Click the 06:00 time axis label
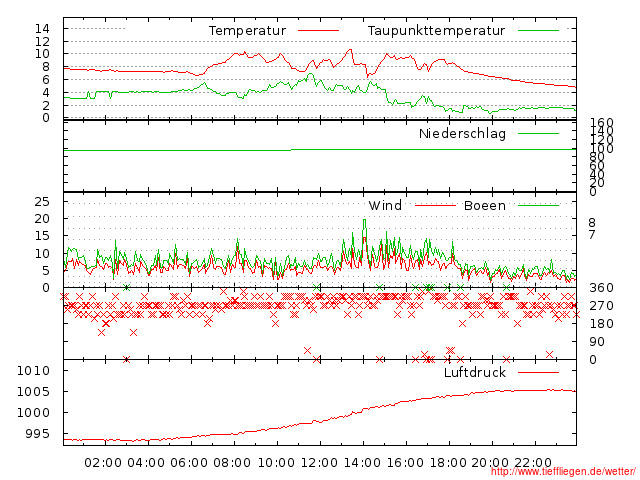 point(189,463)
